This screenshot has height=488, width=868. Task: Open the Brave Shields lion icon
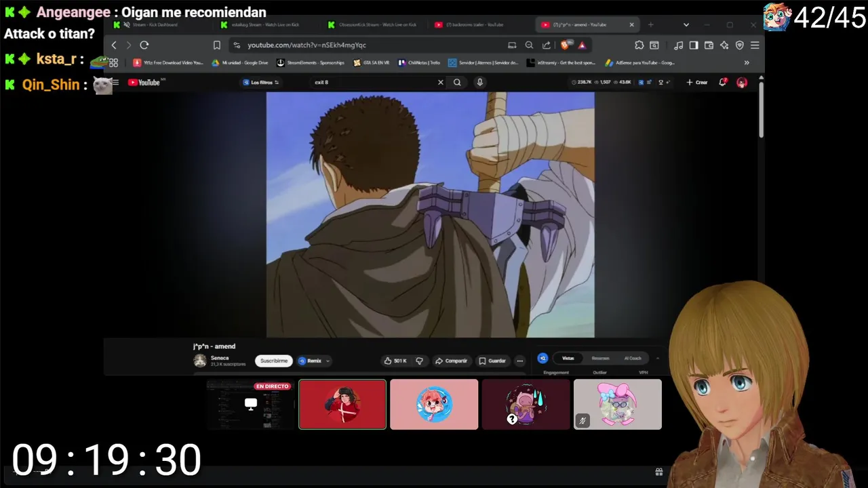tap(565, 45)
